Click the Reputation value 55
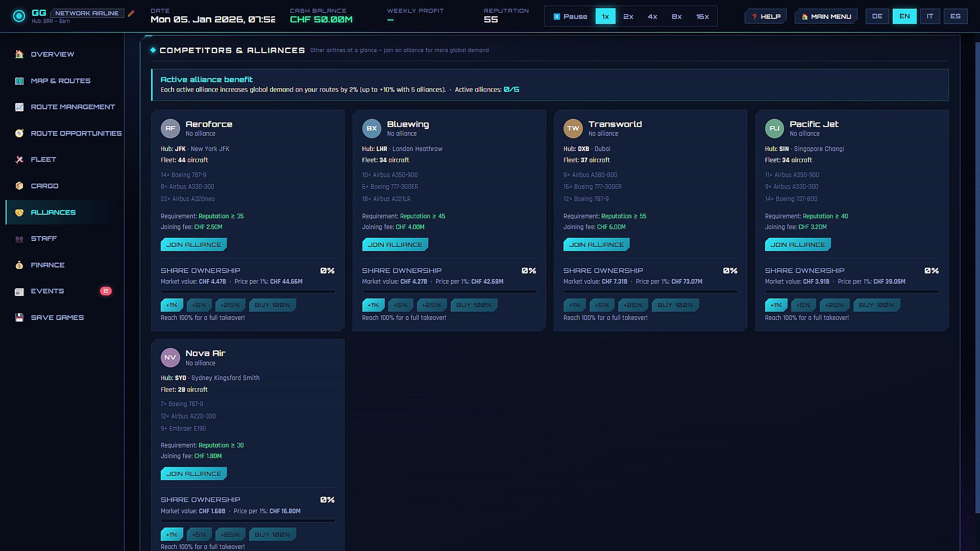980x551 pixels. pyautogui.click(x=491, y=19)
